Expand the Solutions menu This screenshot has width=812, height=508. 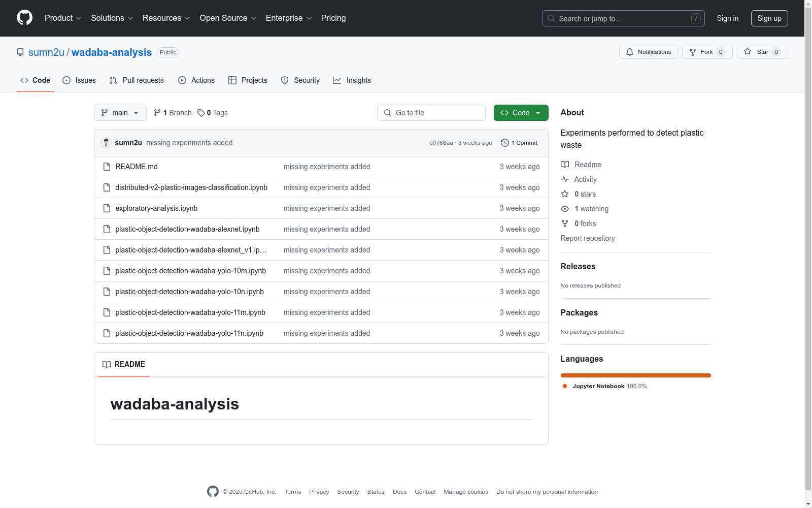pyautogui.click(x=112, y=18)
